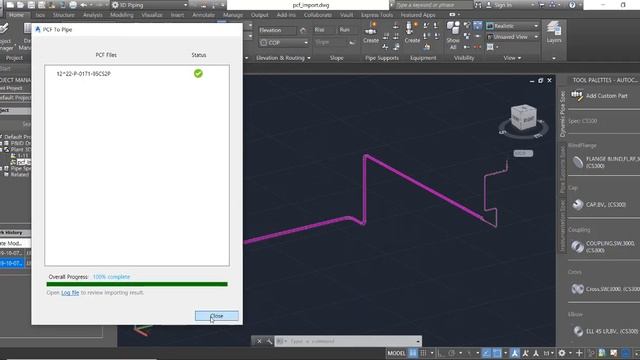The height and width of the screenshot is (360, 640).
Task: Click the green status checkmark for the PCF file
Action: point(198,73)
